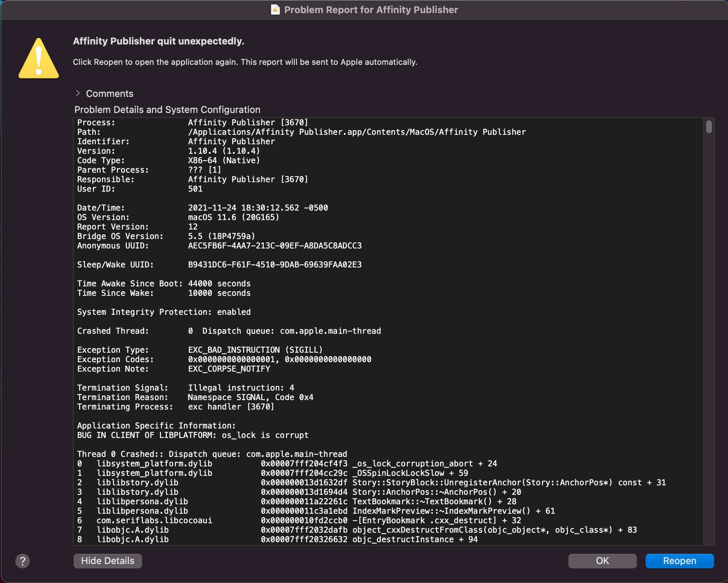Click the Process line 'Affinity Publisher [3670]'
The width and height of the screenshot is (728, 583).
click(x=193, y=122)
